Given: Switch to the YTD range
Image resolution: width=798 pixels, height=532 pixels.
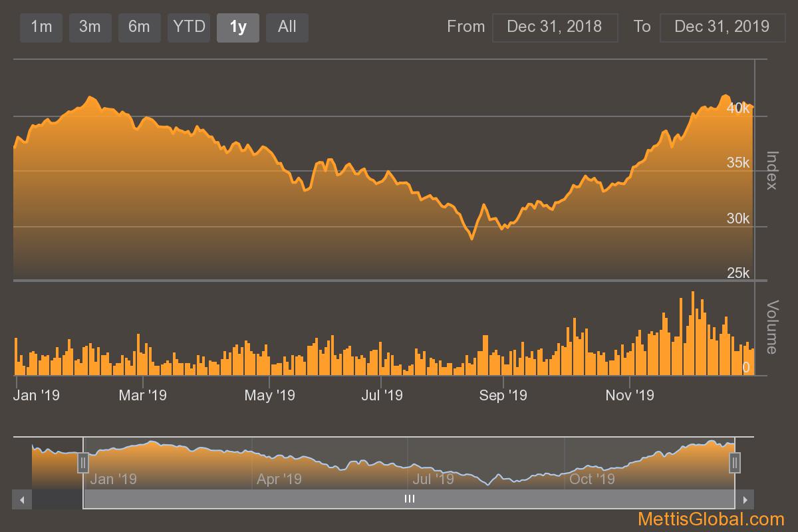Looking at the screenshot, I should [x=189, y=27].
